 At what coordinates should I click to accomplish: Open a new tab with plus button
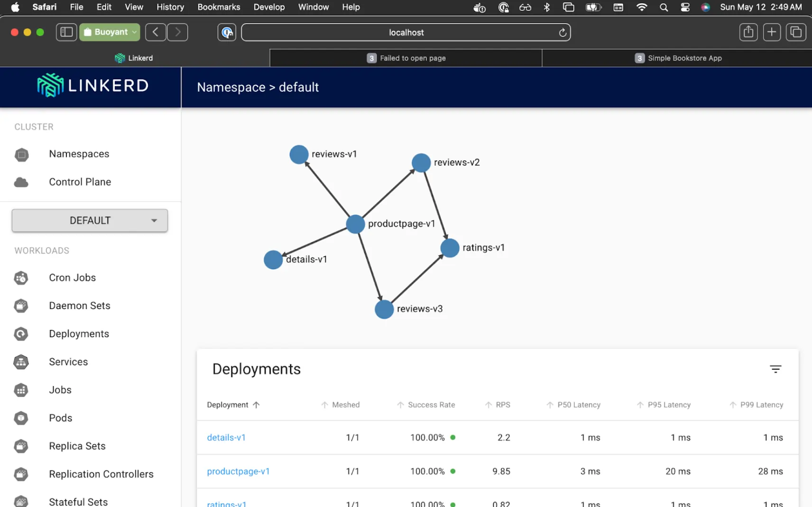[772, 32]
